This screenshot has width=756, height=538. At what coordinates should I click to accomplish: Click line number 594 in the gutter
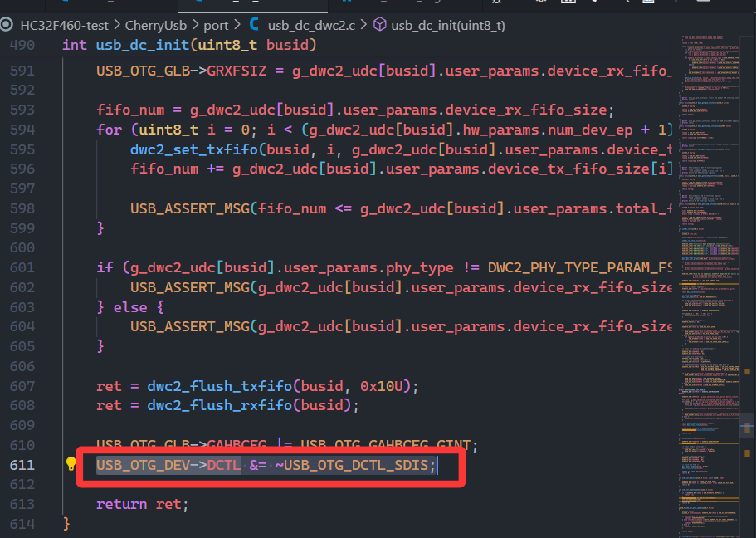pos(22,130)
